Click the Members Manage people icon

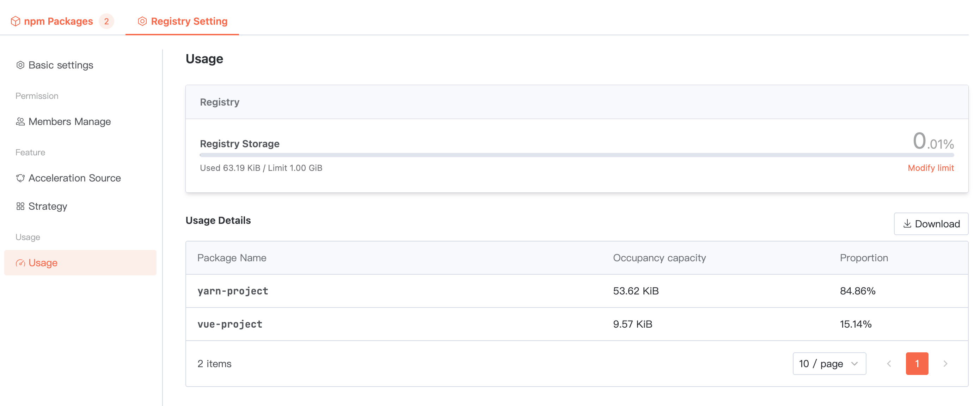20,121
